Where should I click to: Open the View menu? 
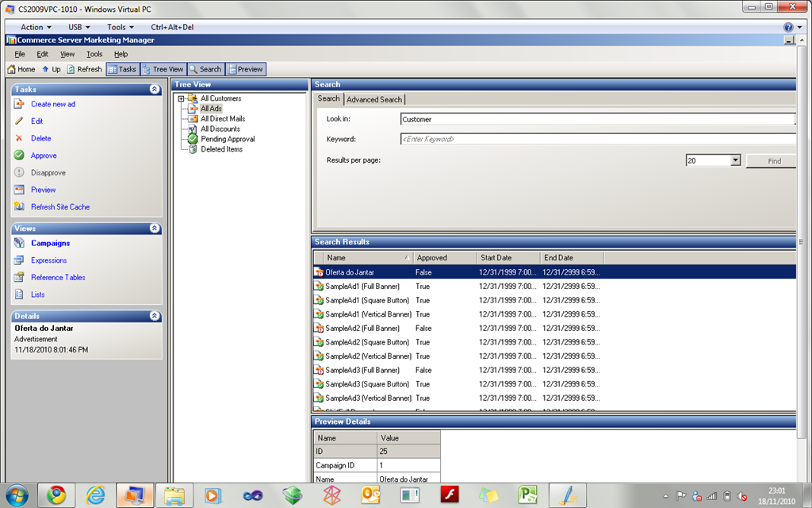pos(67,54)
